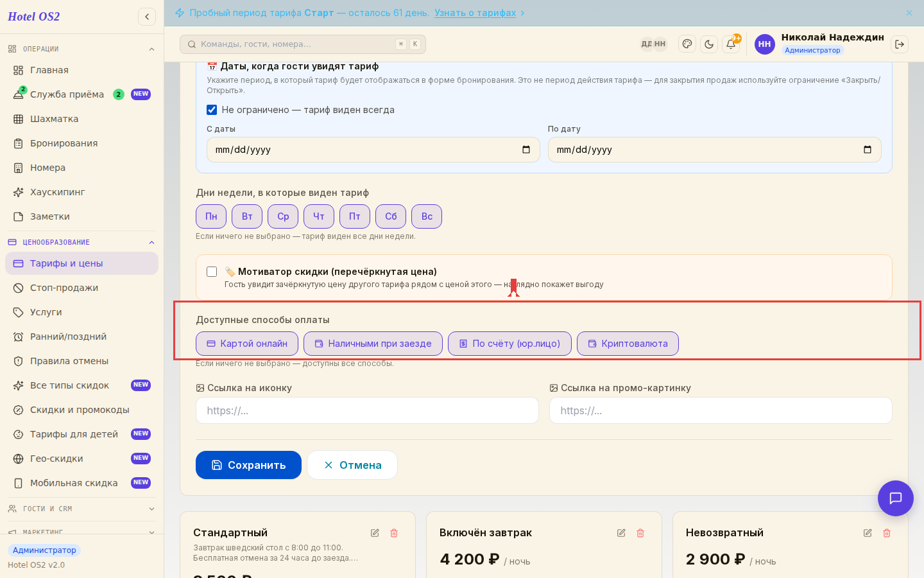Delete the Невозвратный tariff
Image resolution: width=924 pixels, height=578 pixels.
tap(887, 533)
